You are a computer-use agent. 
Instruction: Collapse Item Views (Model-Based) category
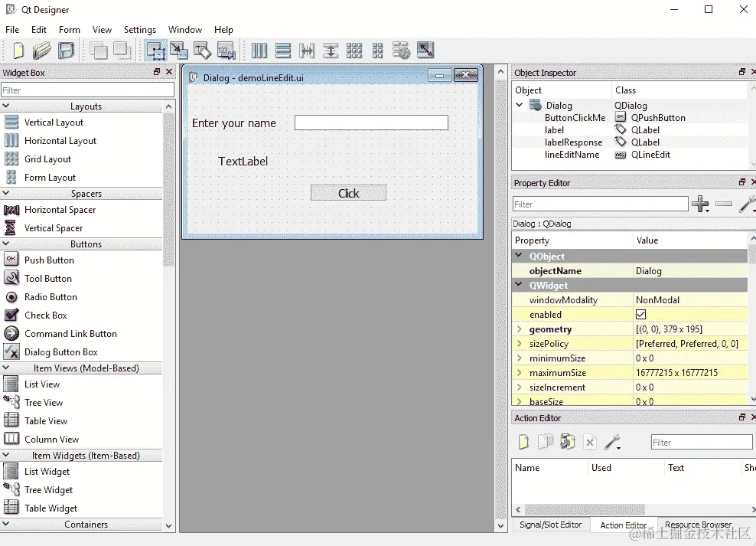6,368
